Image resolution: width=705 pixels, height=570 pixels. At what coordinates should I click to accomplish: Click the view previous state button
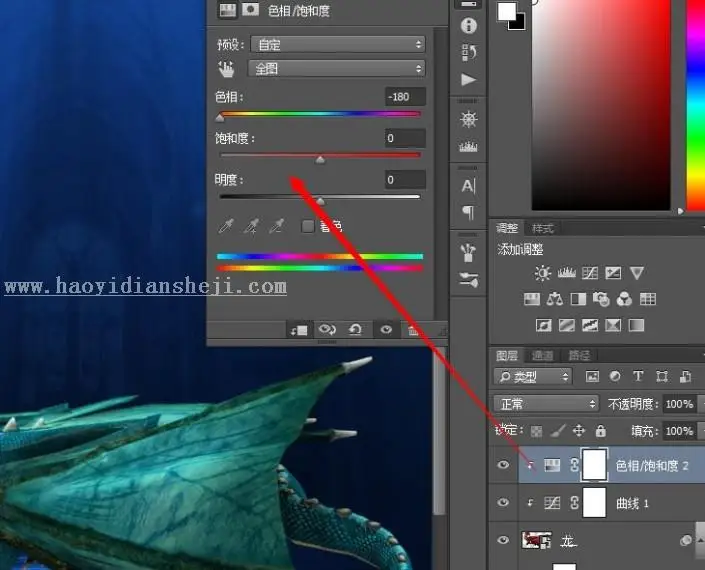(327, 330)
